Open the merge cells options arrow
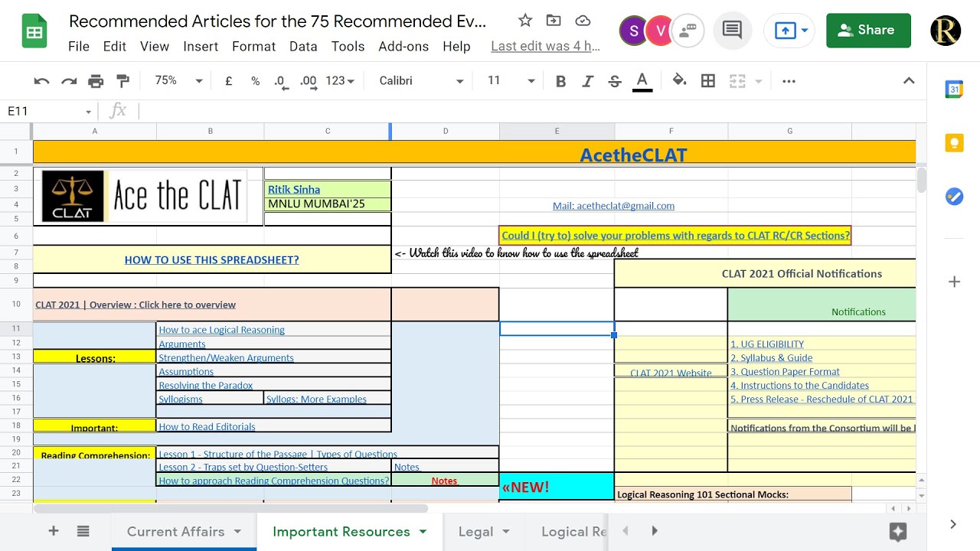980x551 pixels. [x=759, y=81]
